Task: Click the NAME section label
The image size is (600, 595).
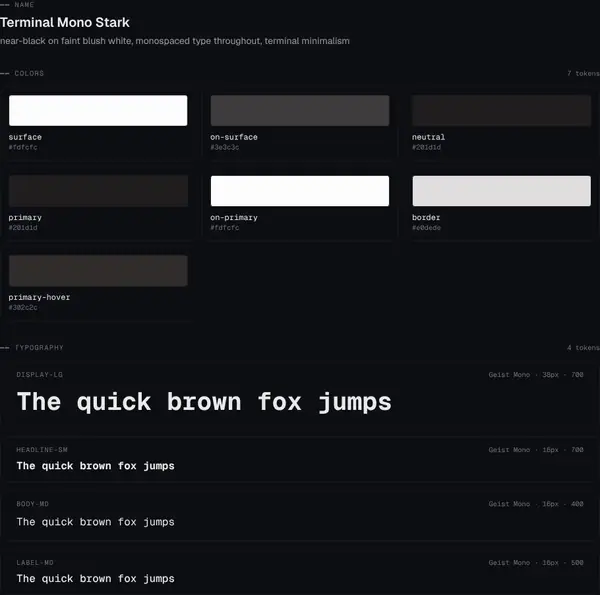Action: pyautogui.click(x=24, y=5)
